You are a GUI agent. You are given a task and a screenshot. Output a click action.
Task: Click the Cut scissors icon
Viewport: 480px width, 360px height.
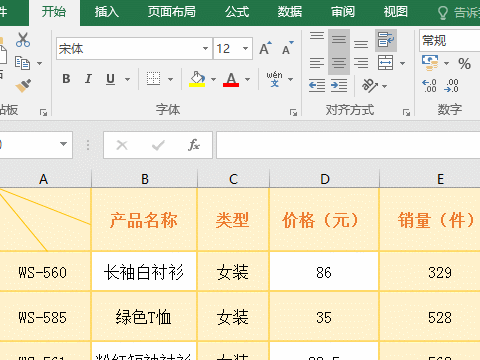[x=23, y=40]
